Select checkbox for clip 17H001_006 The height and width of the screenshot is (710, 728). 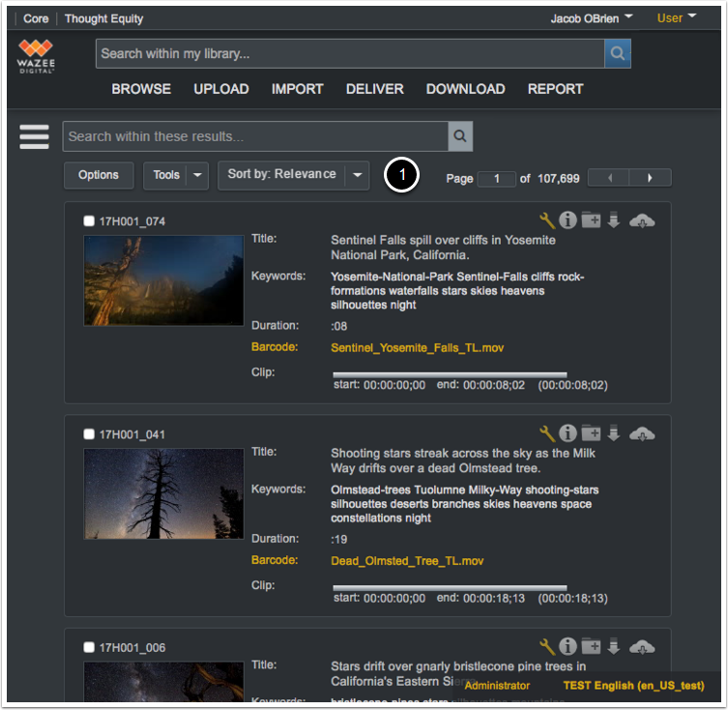tap(89, 647)
